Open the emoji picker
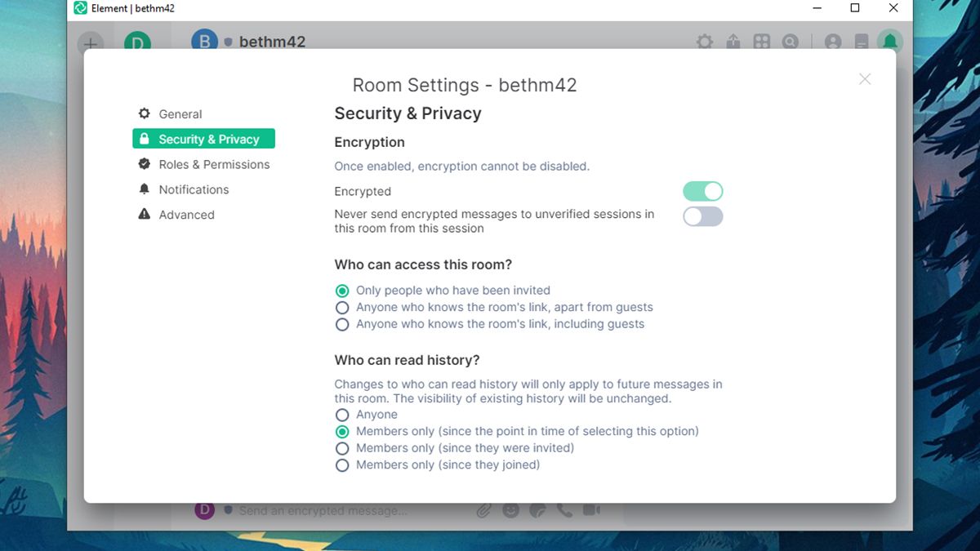Viewport: 980px width, 551px height. (x=511, y=509)
